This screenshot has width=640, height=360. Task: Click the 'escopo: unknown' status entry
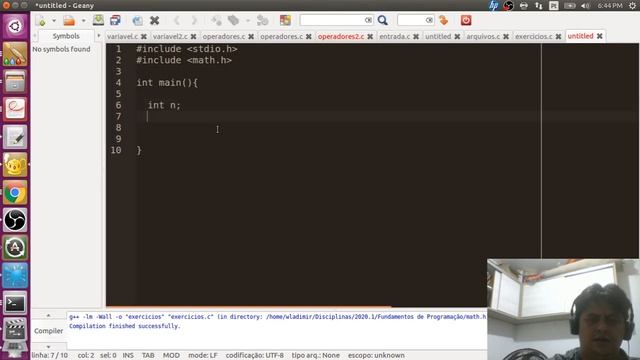[x=376, y=355]
